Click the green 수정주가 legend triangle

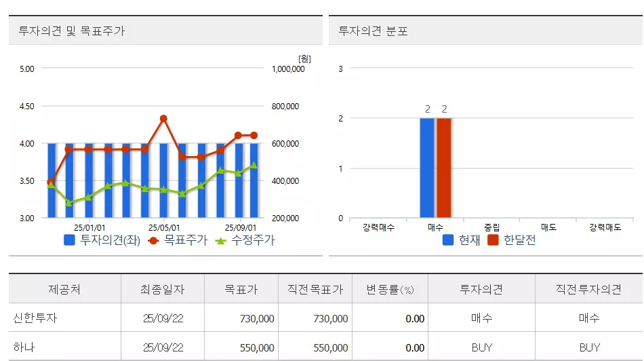(220, 241)
